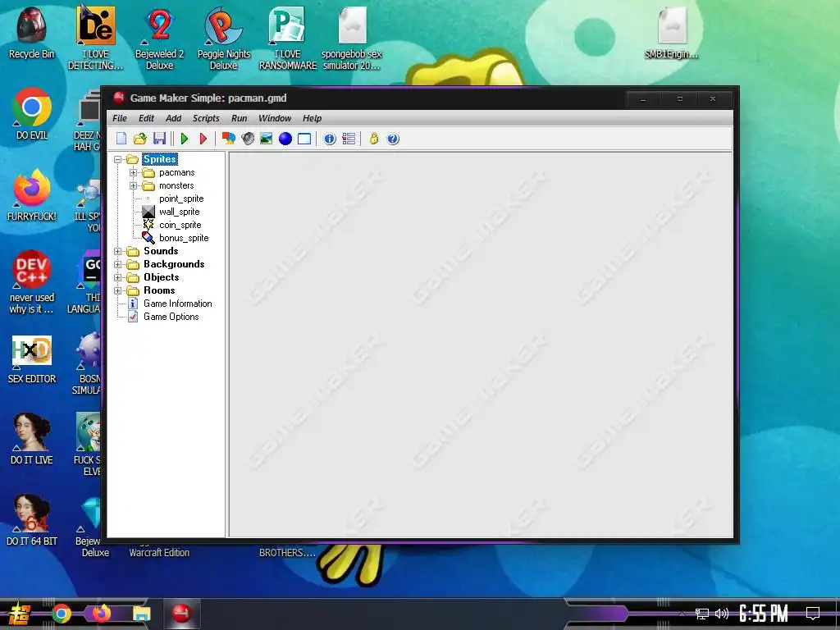Click the Open game folder icon

139,139
